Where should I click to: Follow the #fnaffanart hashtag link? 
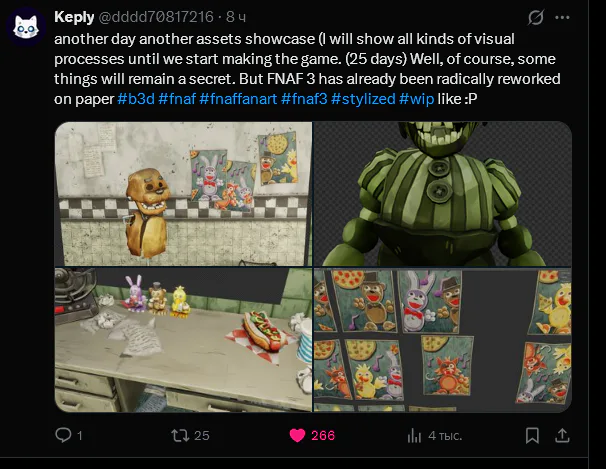[x=238, y=99]
